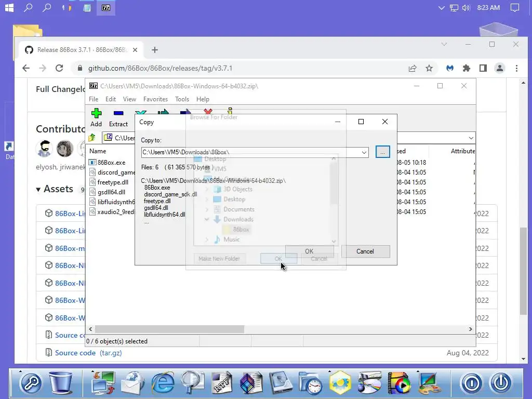Click the standby button in the dock
Viewport: 532px width, 399px height.
pyautogui.click(x=471, y=383)
